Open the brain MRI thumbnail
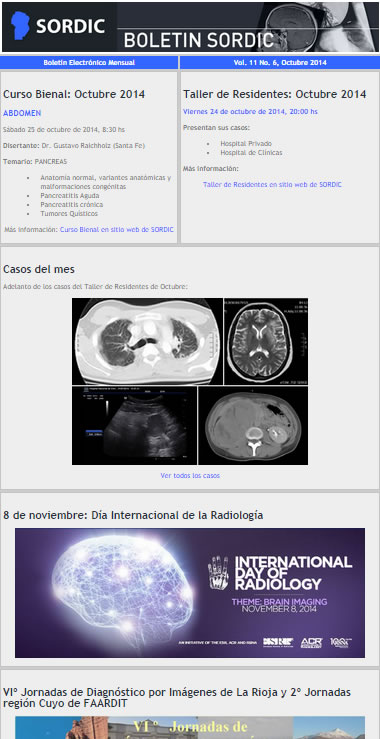The width and height of the screenshot is (380, 739). (x=266, y=341)
